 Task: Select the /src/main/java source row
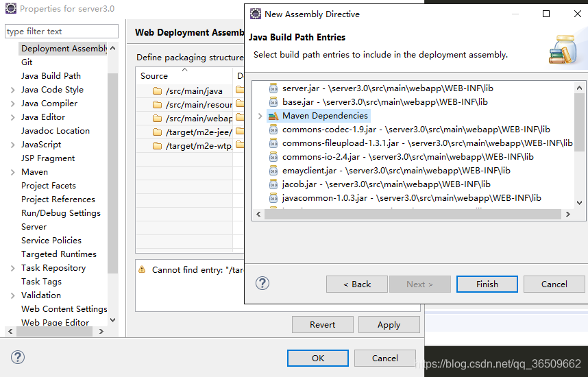[184, 90]
